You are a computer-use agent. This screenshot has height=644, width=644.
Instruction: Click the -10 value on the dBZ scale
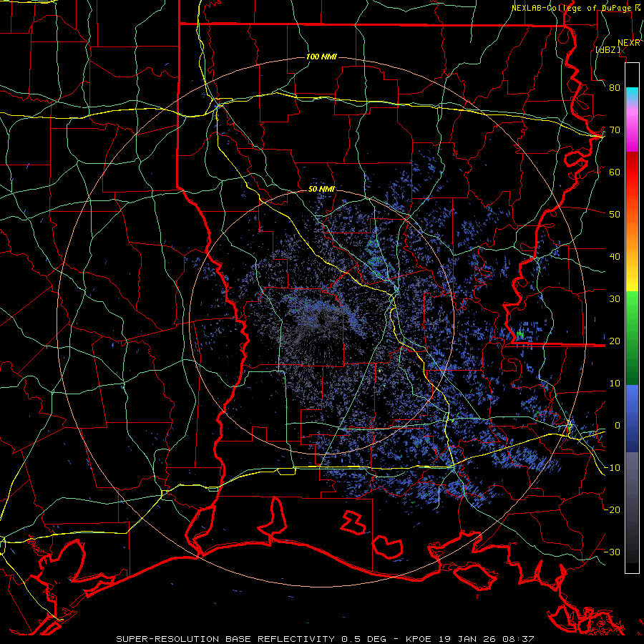point(612,467)
